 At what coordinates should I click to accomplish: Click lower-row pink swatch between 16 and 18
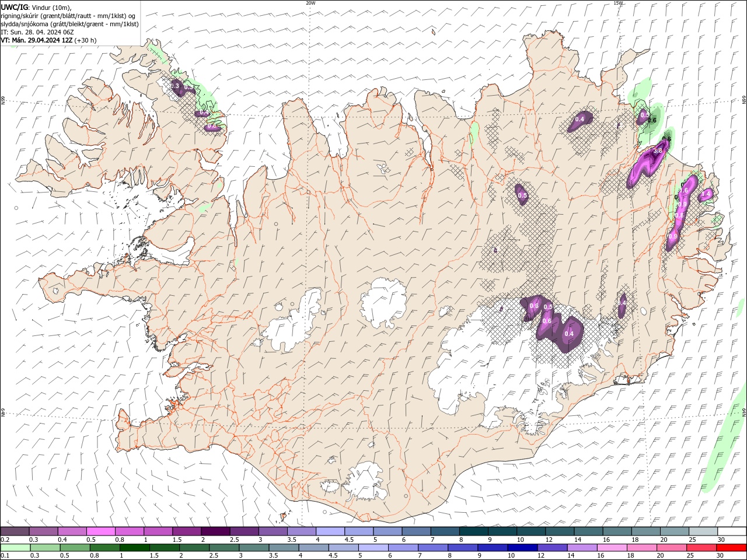(611, 548)
